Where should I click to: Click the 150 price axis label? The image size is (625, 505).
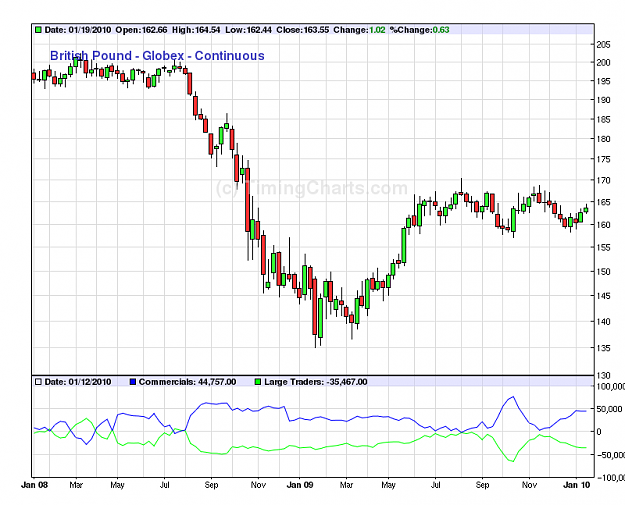[603, 271]
